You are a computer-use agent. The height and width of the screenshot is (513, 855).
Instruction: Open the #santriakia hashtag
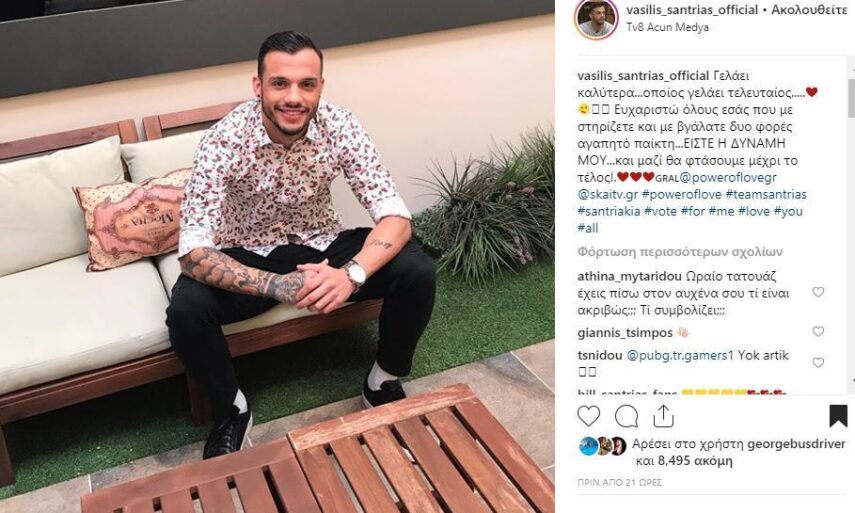(609, 212)
